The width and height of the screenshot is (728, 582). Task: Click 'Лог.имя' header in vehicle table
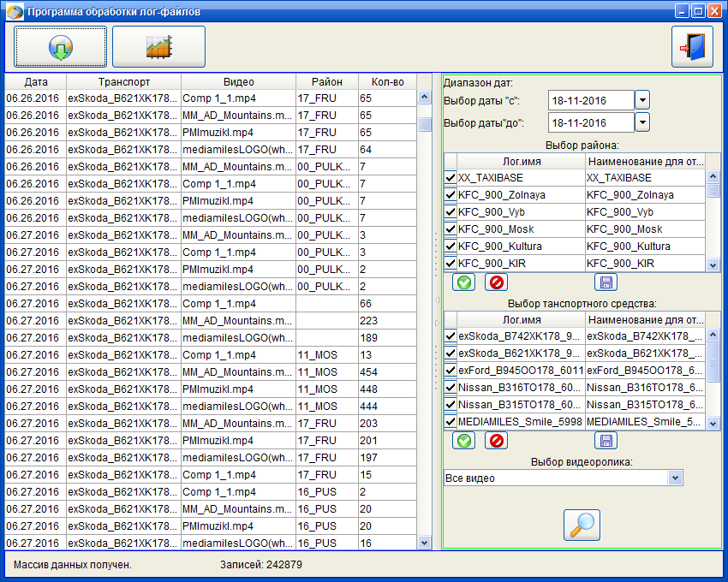[x=522, y=320]
